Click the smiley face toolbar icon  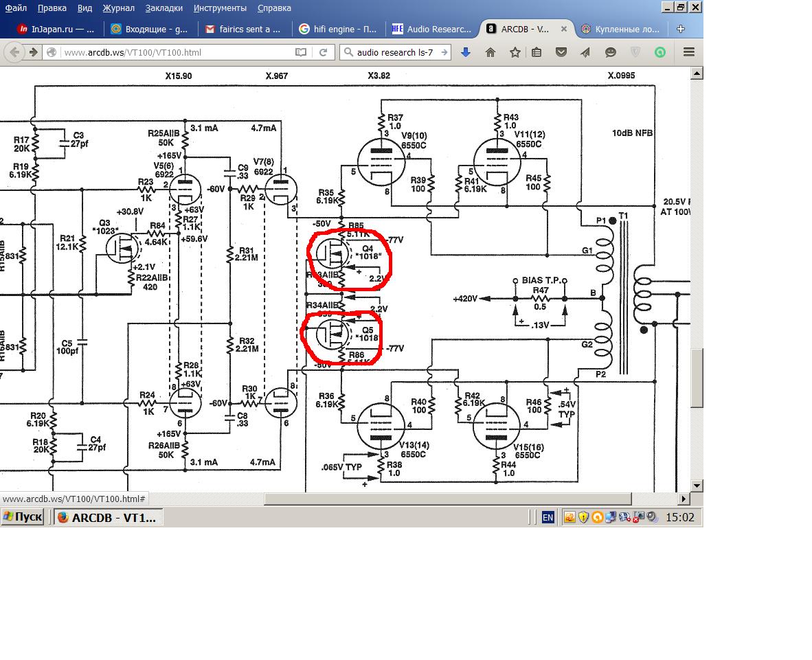610,52
